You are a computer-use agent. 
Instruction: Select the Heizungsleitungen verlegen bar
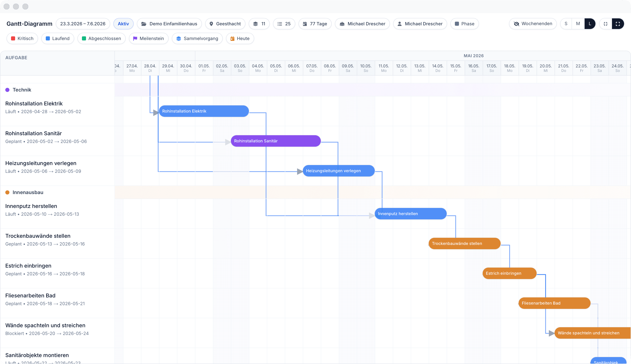coord(339,171)
